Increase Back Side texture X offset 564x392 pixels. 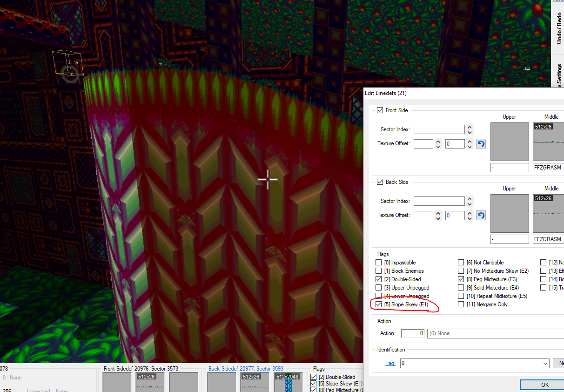click(438, 213)
